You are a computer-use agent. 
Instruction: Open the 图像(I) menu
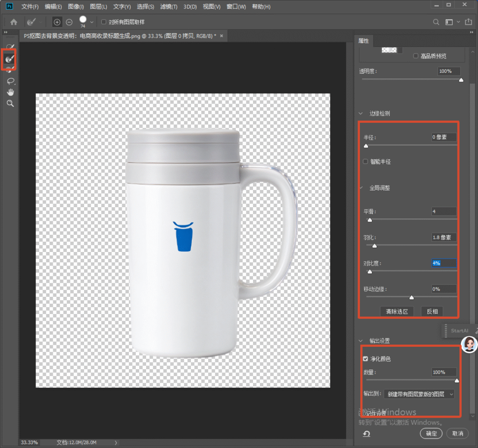[76, 7]
